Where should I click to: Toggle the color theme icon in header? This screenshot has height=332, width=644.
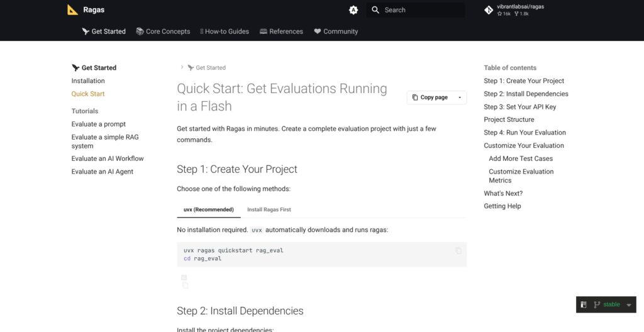(x=353, y=10)
